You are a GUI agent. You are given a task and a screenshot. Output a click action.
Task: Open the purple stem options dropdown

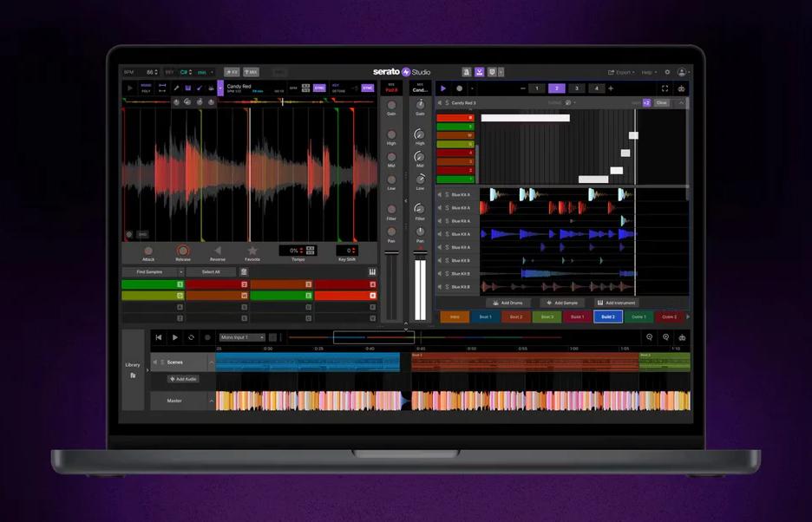(x=220, y=88)
